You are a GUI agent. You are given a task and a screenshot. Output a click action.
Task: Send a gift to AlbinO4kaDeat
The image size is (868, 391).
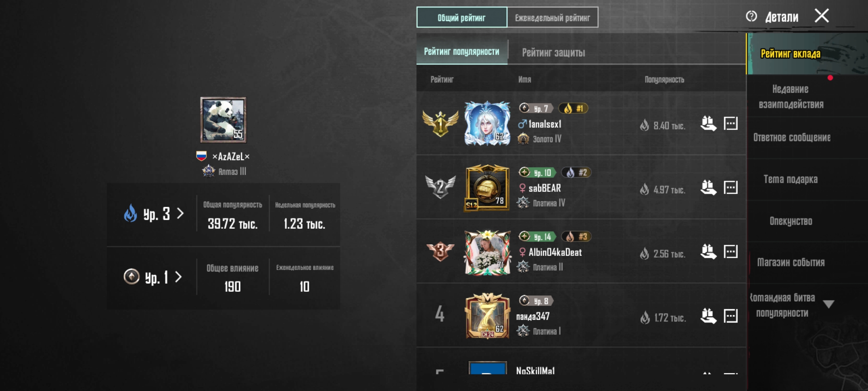point(708,252)
